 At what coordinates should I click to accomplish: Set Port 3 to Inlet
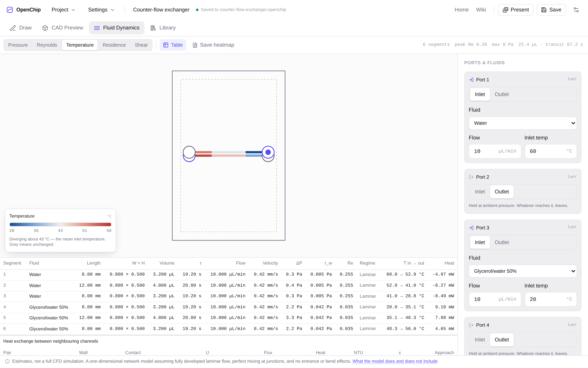[x=480, y=242]
